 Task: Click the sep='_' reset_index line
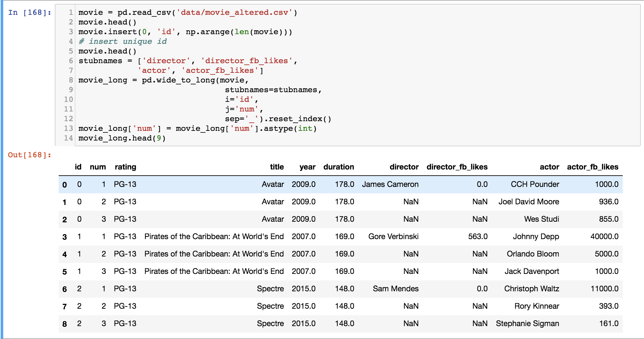pyautogui.click(x=278, y=119)
